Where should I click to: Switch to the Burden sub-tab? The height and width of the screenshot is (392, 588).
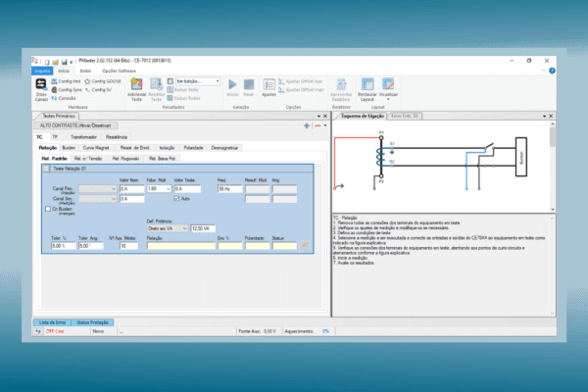[x=69, y=148]
